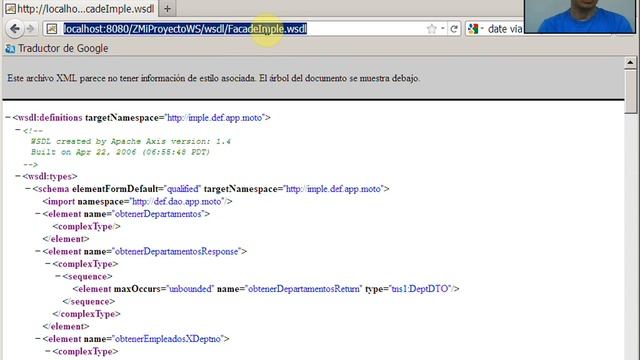This screenshot has width=640, height=360.
Task: Go forward with the forward arrow
Action: (x=31, y=29)
